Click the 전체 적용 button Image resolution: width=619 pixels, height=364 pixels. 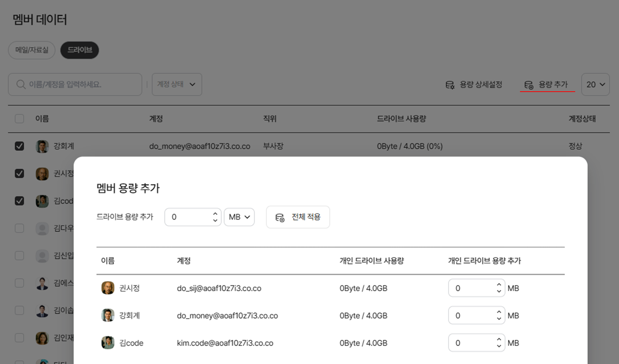tap(298, 217)
